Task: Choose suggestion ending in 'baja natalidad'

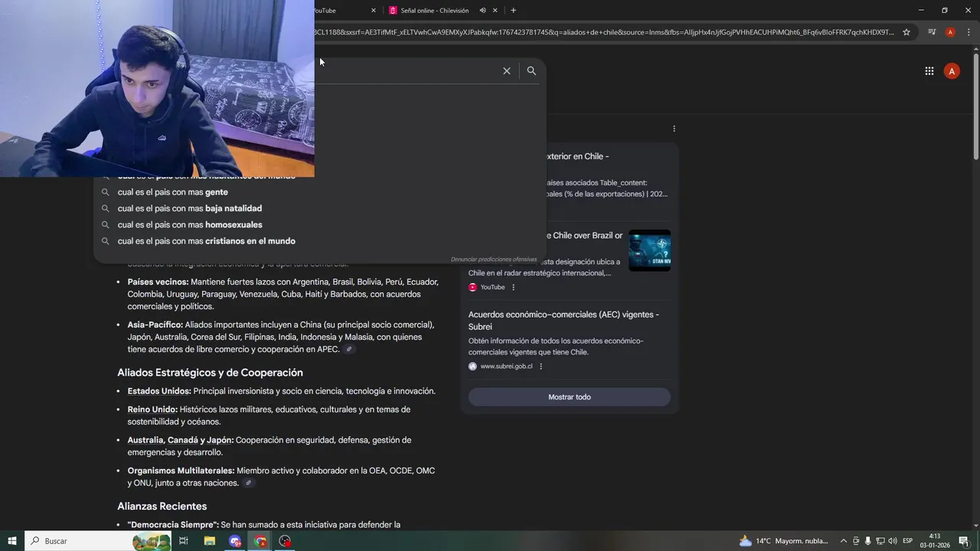Action: (319, 208)
